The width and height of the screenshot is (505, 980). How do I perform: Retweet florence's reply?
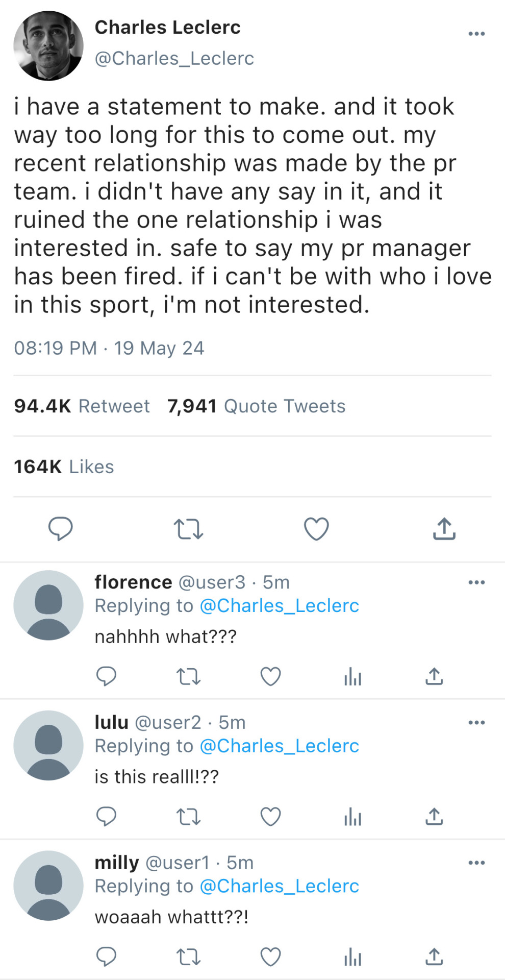point(188,677)
